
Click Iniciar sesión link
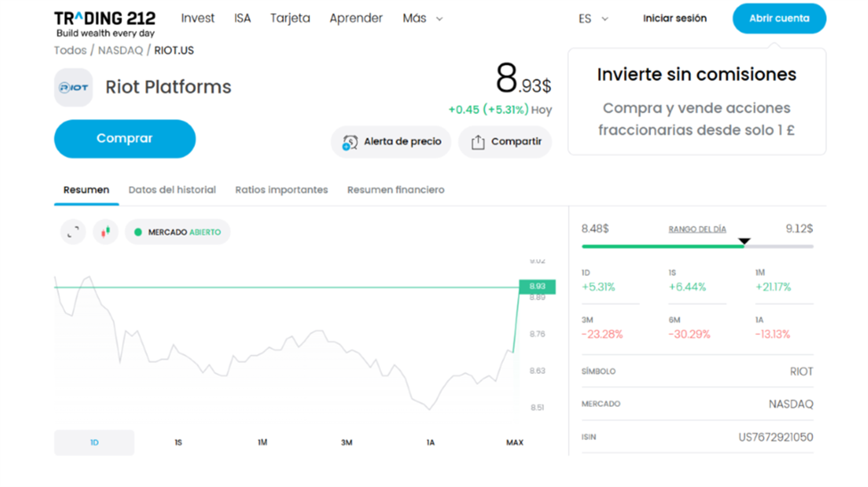tap(675, 19)
